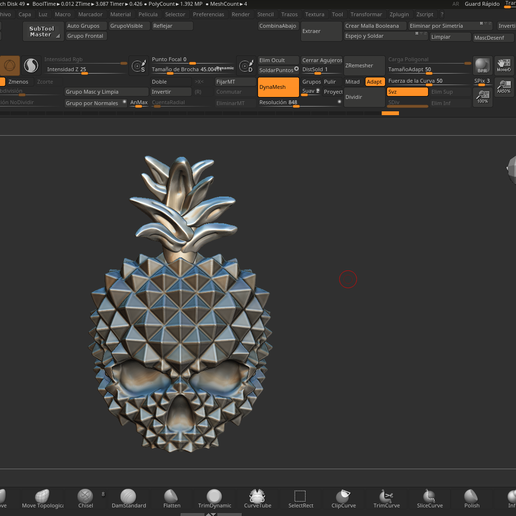Open the Material menu

tap(120, 14)
